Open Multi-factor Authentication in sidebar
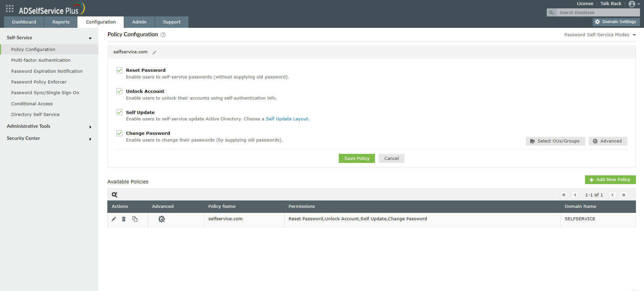This screenshot has height=291, width=644. (41, 60)
